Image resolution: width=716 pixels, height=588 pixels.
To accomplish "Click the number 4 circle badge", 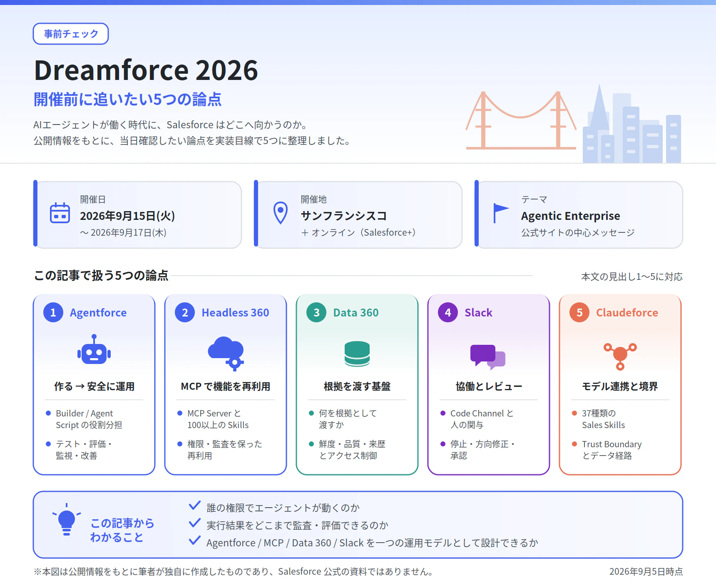I will click(x=448, y=312).
